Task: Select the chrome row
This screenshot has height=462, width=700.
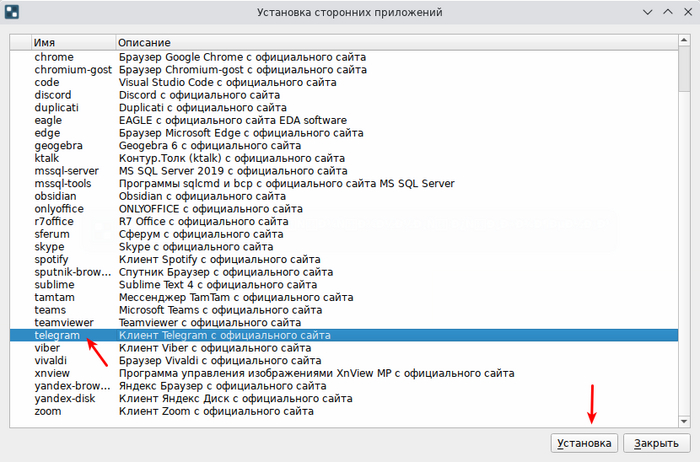Action: click(344, 57)
